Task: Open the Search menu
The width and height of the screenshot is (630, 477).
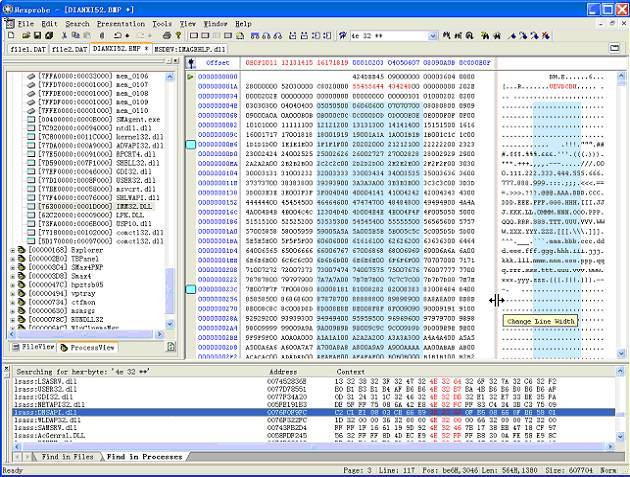Action: (x=77, y=24)
